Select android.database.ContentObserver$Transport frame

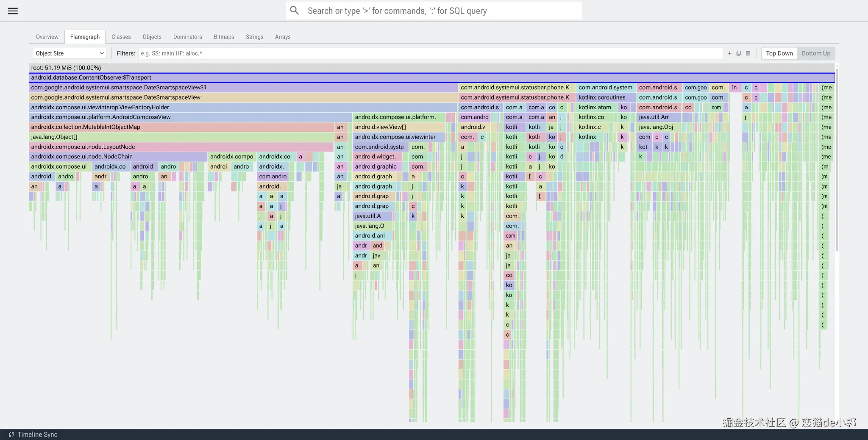click(x=431, y=77)
